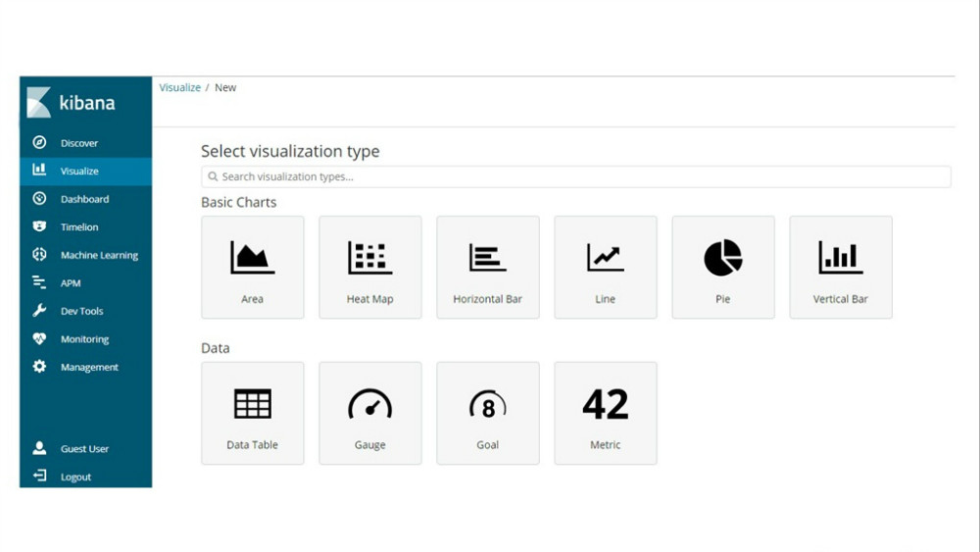Screen dimensions: 980x552
Task: Click the Heat Map label text
Action: (x=370, y=299)
